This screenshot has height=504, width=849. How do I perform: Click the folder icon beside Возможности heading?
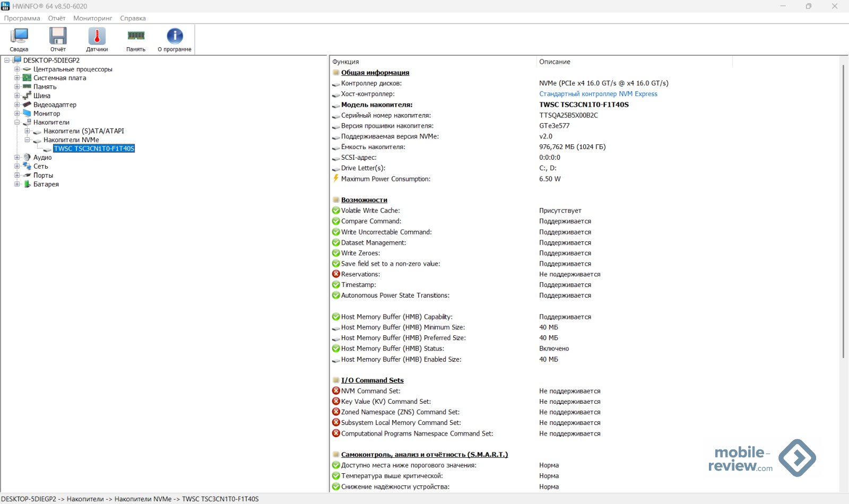tap(336, 200)
